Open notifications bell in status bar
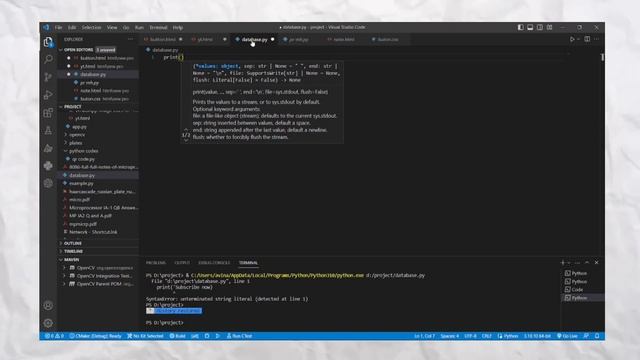The image size is (640, 360). click(597, 336)
